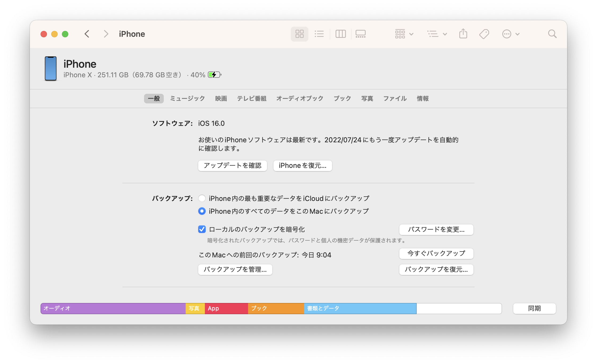Click 今すぐバックアップ button
597x364 pixels.
[x=436, y=253]
